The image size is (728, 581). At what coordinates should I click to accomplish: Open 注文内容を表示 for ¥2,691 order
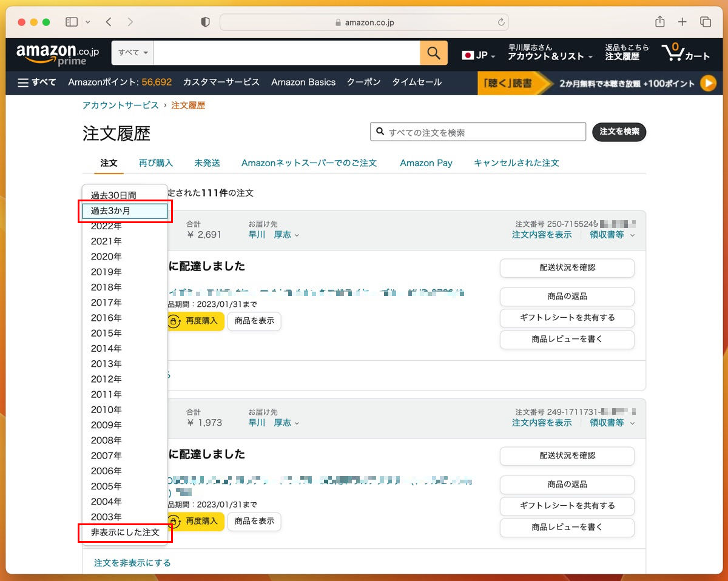coord(542,235)
